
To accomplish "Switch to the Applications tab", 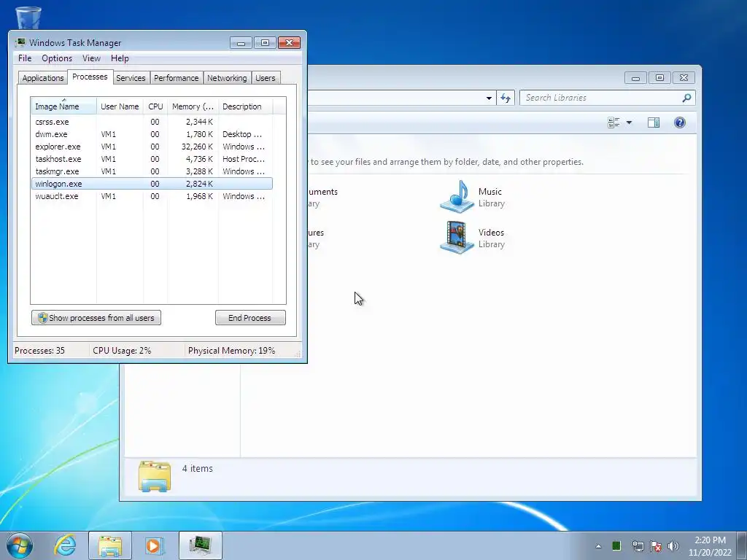I will pyautogui.click(x=43, y=78).
